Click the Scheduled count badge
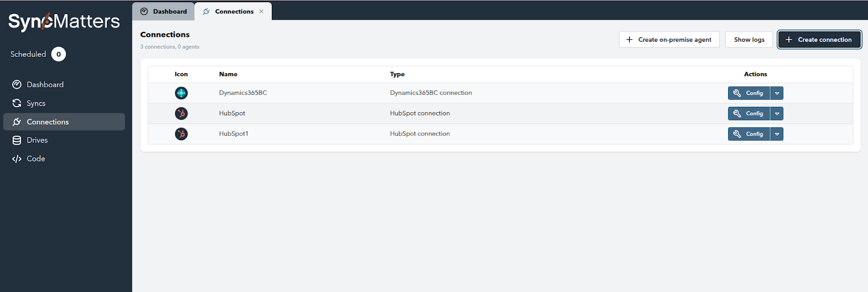The image size is (868, 292). 59,54
